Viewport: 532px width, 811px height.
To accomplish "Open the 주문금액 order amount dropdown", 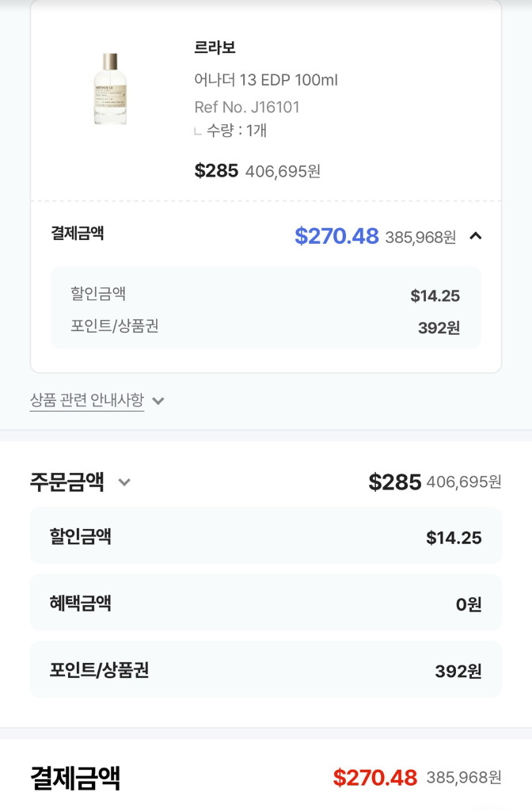I will point(123,482).
